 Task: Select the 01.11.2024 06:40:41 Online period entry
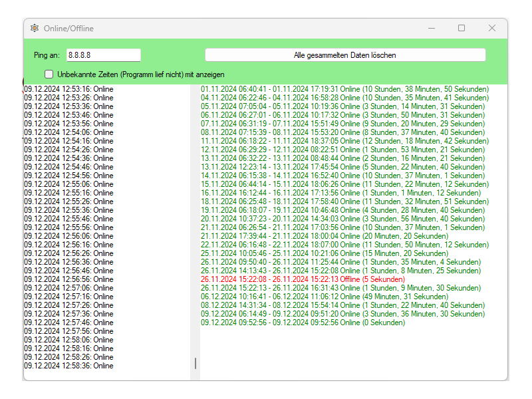click(344, 89)
